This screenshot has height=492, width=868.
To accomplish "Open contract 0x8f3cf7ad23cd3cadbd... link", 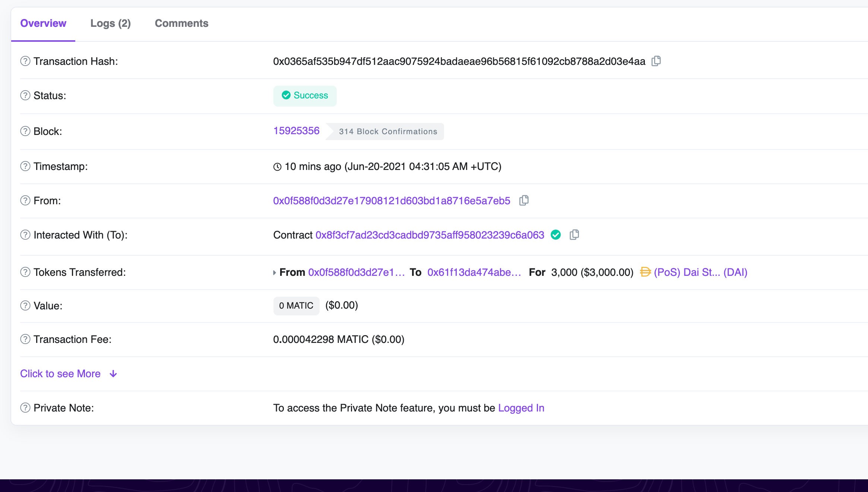I will click(430, 235).
